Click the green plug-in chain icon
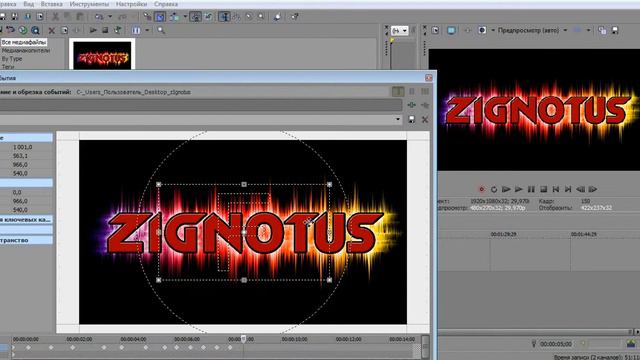Image resolution: width=640 pixels, height=360 pixels. tap(411, 105)
